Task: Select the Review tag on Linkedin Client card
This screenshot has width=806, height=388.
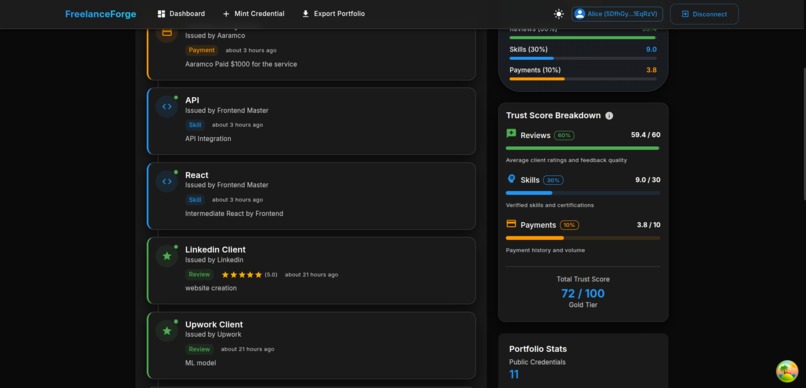Action: [199, 274]
